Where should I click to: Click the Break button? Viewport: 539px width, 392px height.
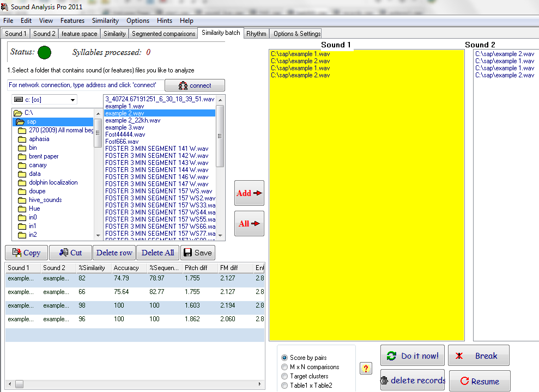pos(478,356)
